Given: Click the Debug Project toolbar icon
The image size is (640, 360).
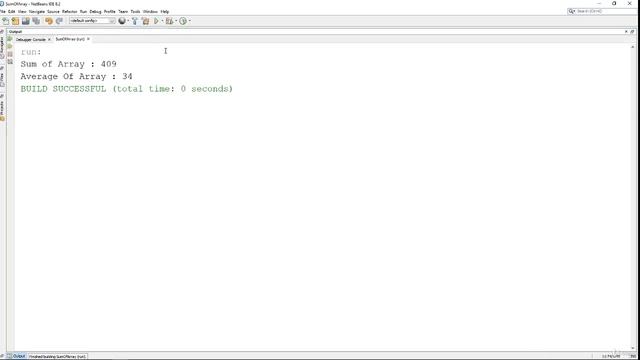Looking at the screenshot, I should (169, 21).
